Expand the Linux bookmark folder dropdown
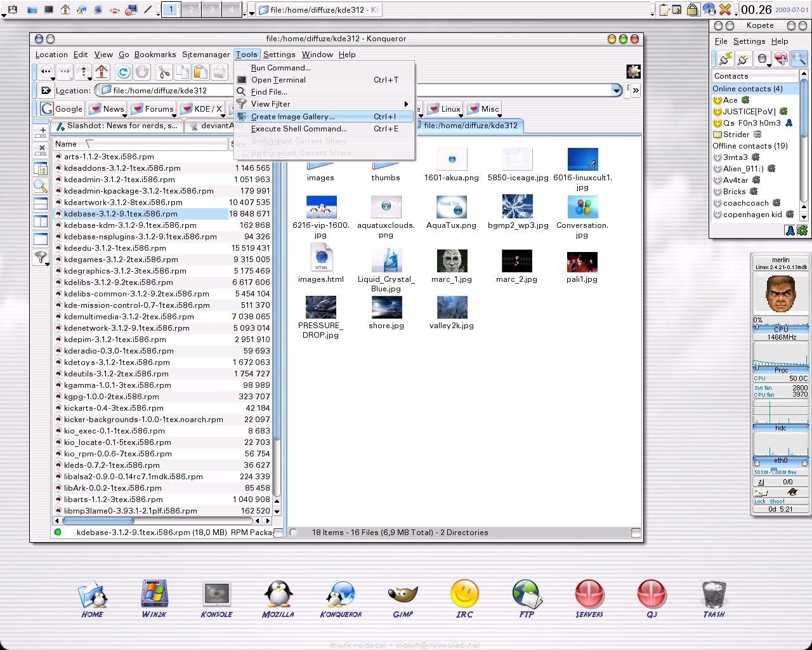812x650 pixels. (444, 109)
